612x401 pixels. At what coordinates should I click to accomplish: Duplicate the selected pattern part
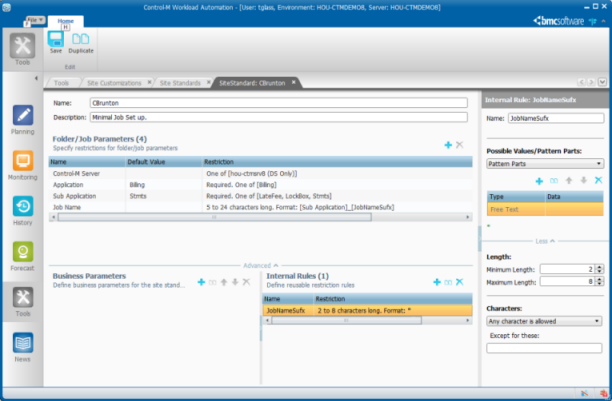554,181
